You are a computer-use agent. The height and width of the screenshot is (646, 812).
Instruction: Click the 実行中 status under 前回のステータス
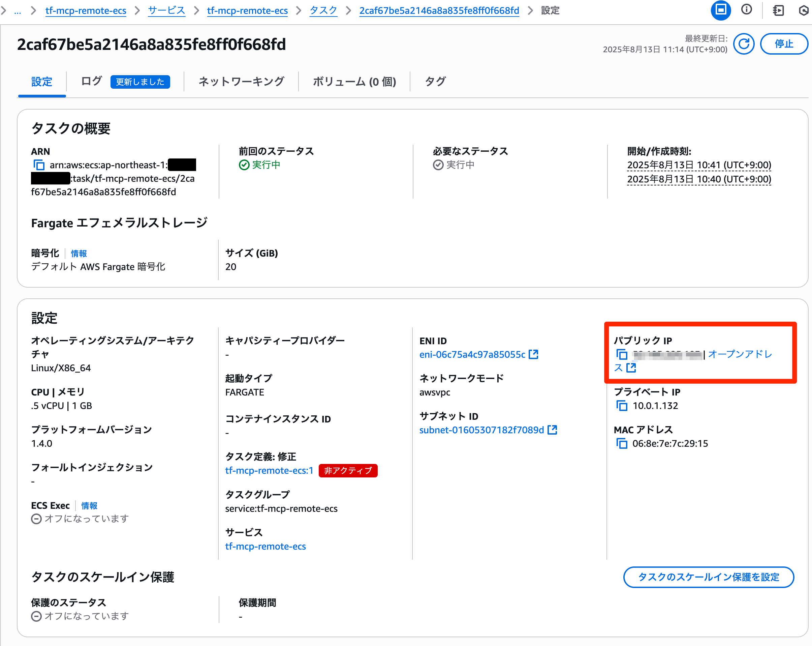[259, 165]
